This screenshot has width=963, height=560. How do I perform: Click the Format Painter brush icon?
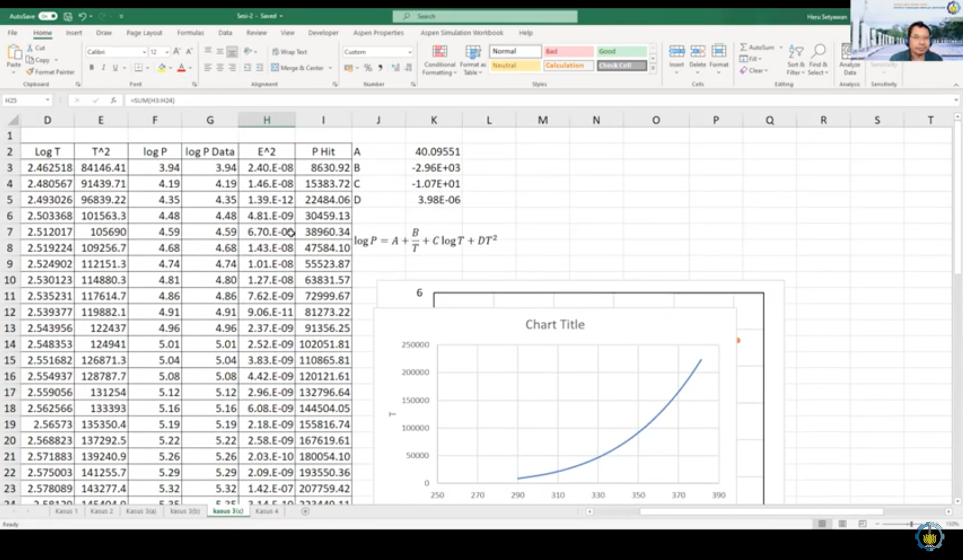tap(30, 72)
